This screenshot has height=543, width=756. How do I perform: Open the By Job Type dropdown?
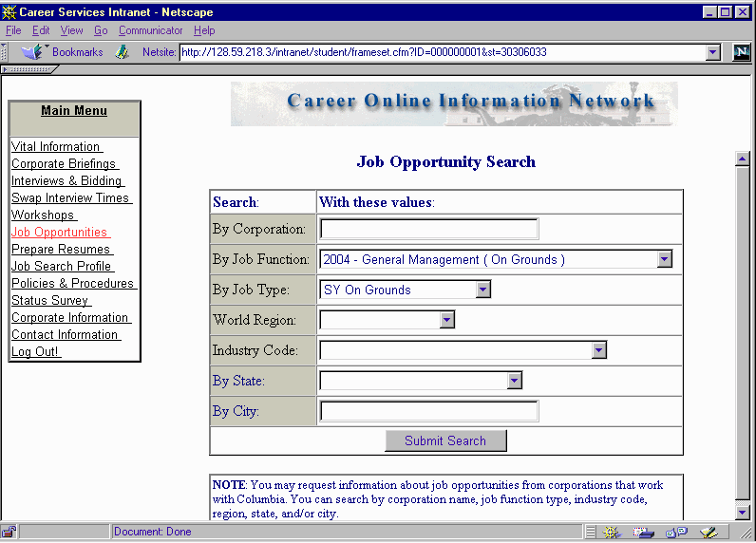pos(482,290)
